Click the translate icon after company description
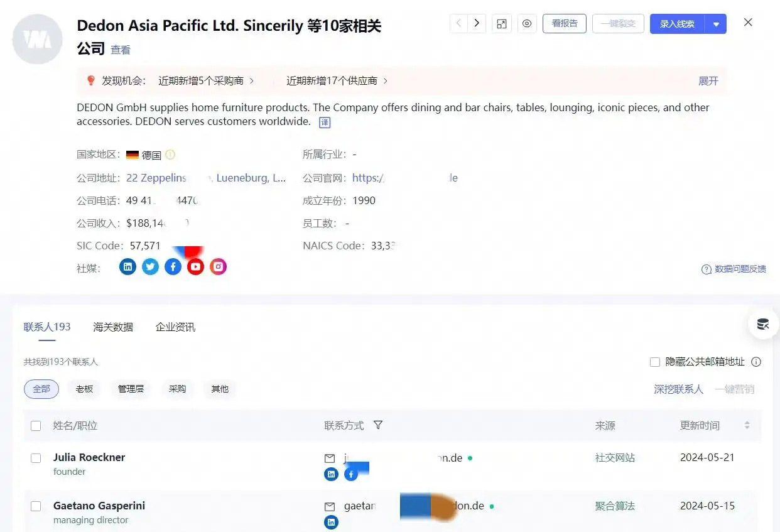 click(x=325, y=122)
